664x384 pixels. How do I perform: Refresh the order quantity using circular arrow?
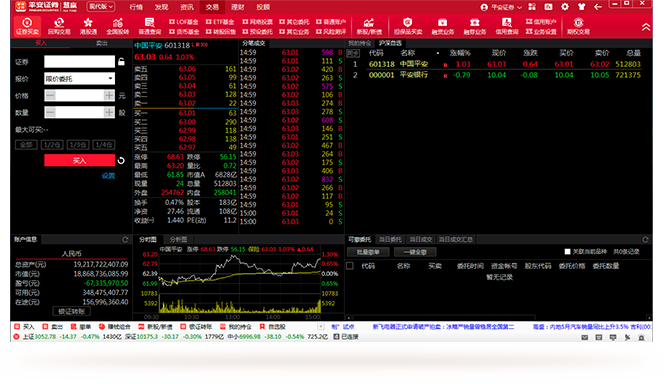click(x=121, y=160)
